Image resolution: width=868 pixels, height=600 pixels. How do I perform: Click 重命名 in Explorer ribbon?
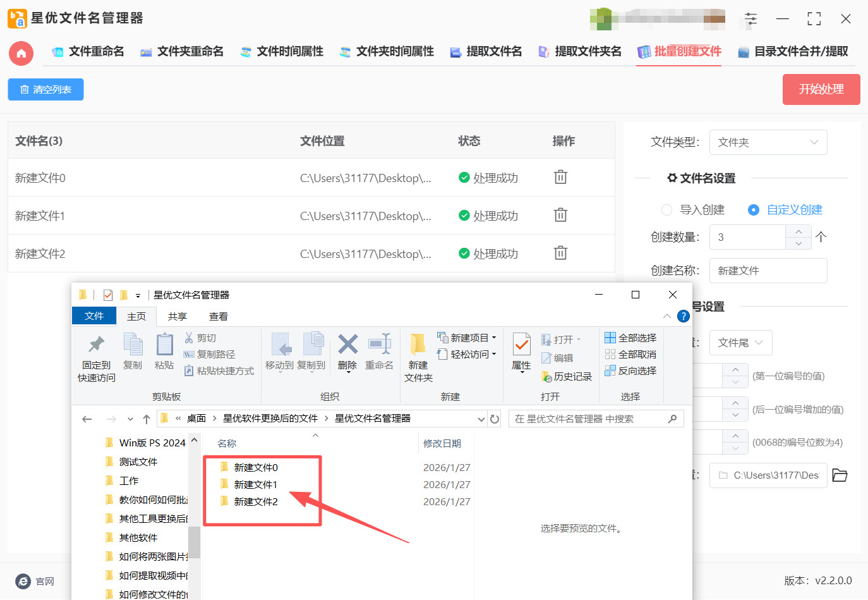tap(379, 352)
